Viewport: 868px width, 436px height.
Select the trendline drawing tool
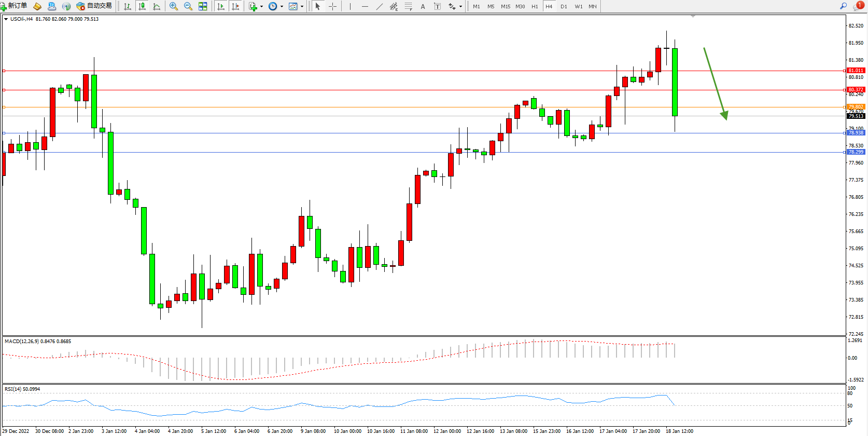380,6
